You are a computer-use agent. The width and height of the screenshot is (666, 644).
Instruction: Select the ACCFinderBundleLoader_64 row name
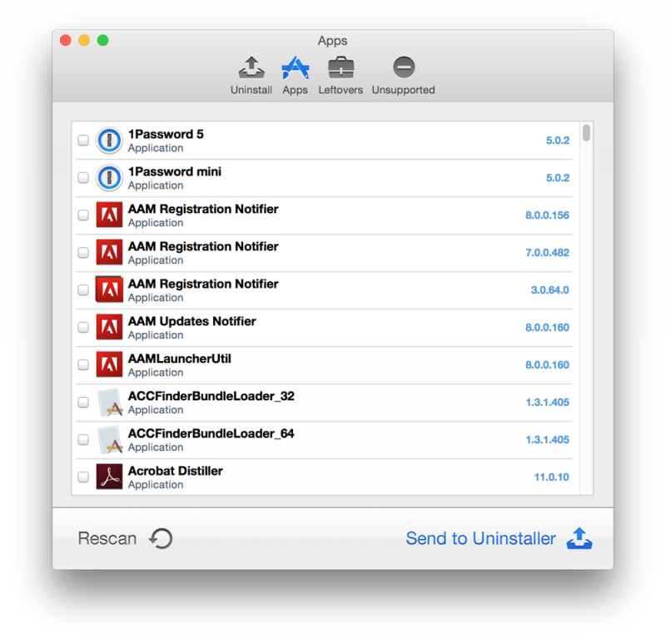tap(211, 433)
